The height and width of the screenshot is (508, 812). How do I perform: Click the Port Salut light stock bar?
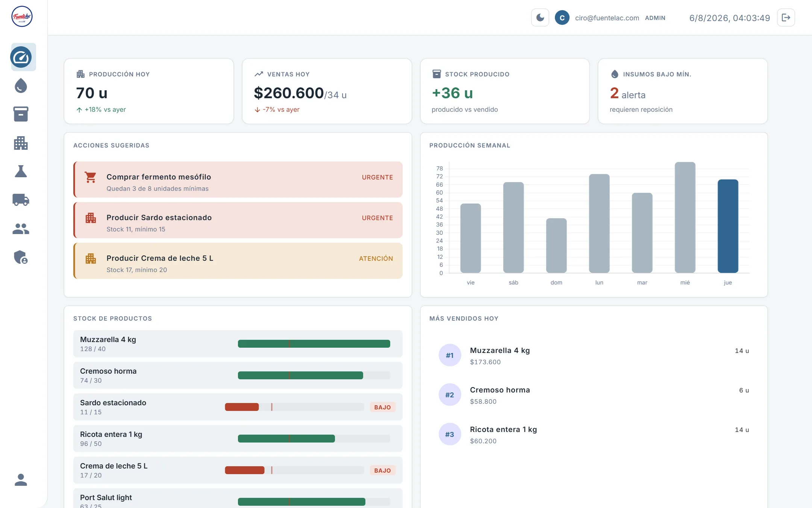pyautogui.click(x=314, y=502)
